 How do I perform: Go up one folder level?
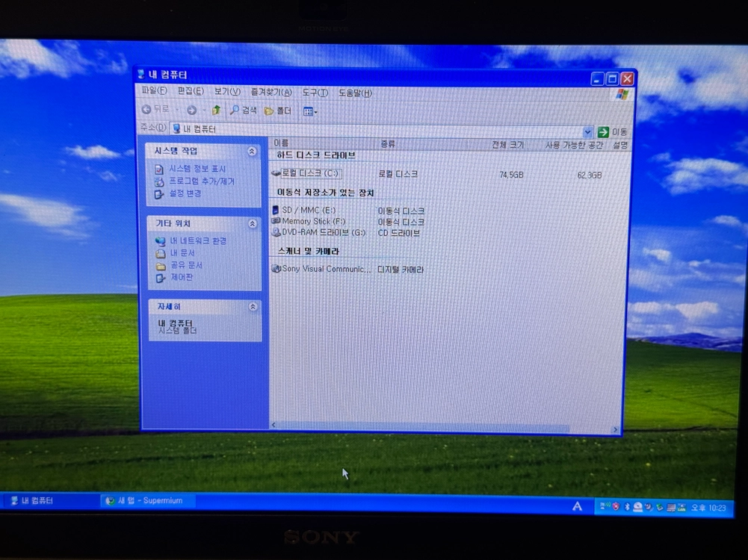(216, 111)
